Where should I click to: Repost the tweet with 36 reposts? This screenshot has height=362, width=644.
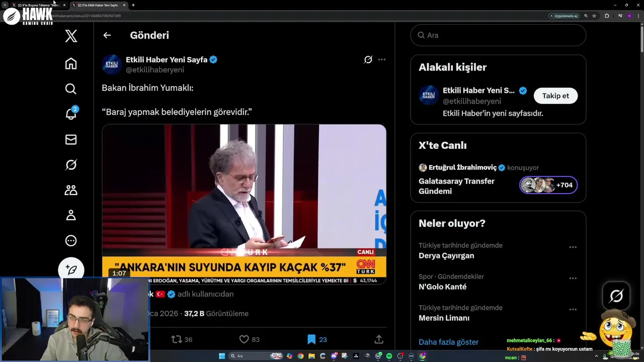182,339
